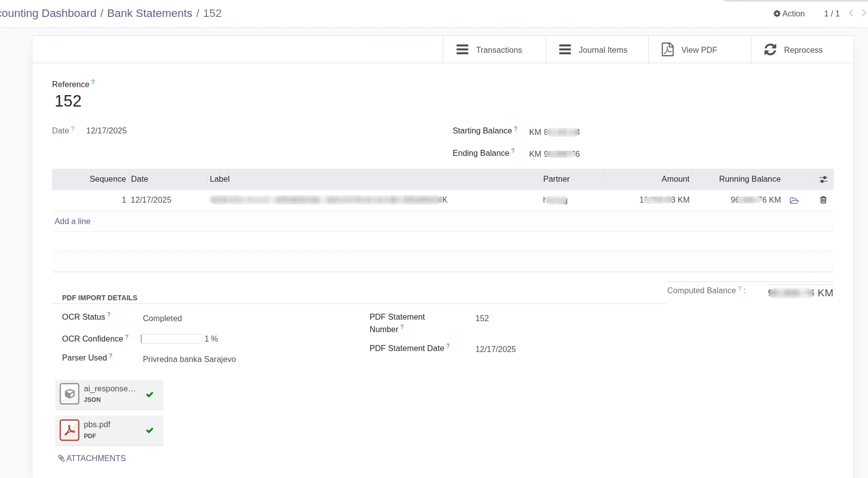Delete transaction line with trash icon
The width and height of the screenshot is (868, 478).
pos(823,200)
